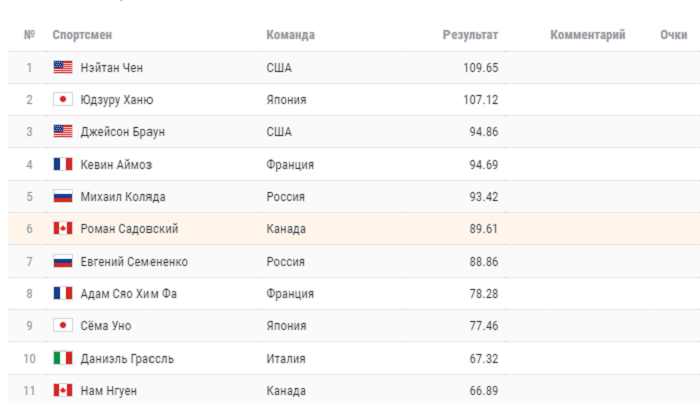The width and height of the screenshot is (700, 401).
Task: Click the Комментарий column header
Action: click(x=587, y=35)
